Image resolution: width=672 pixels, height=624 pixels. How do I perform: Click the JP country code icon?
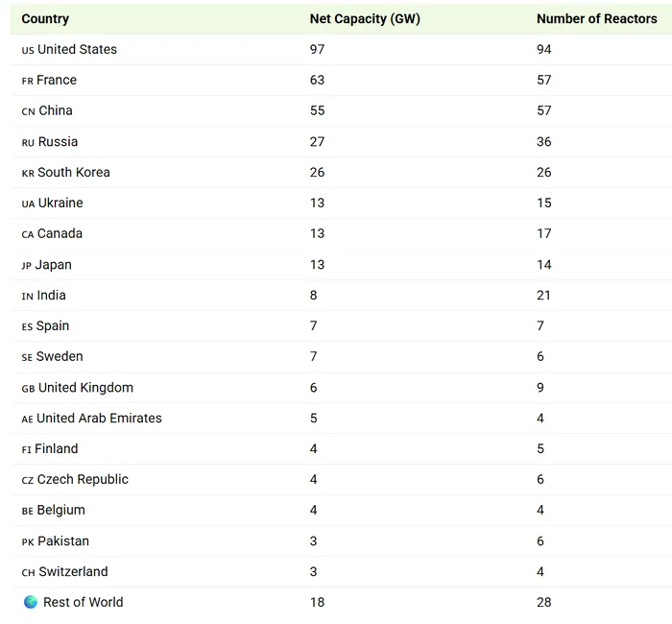(27, 265)
